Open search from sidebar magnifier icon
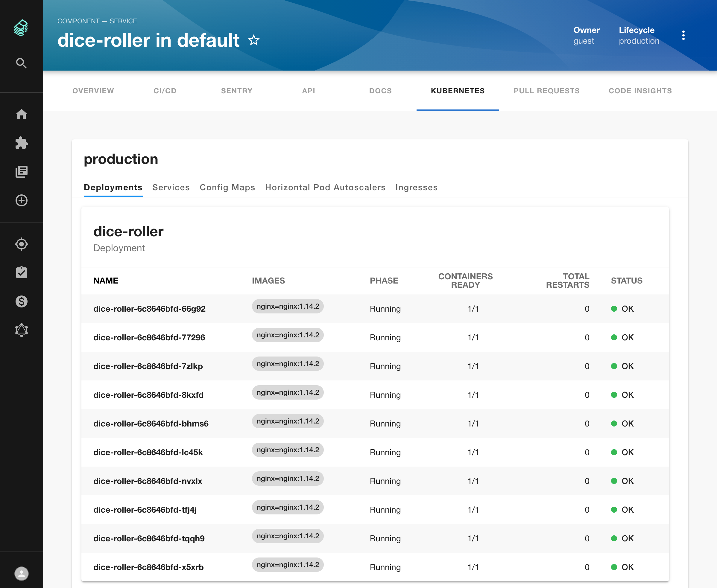Image resolution: width=717 pixels, height=588 pixels. [21, 63]
